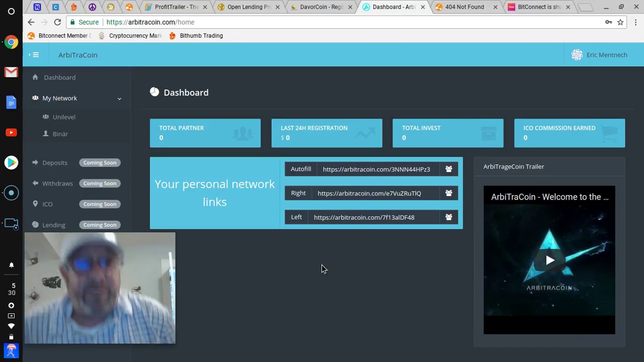Open the Eric Mentnech user menu
Viewport: 644px width, 362px height.
coord(599,55)
